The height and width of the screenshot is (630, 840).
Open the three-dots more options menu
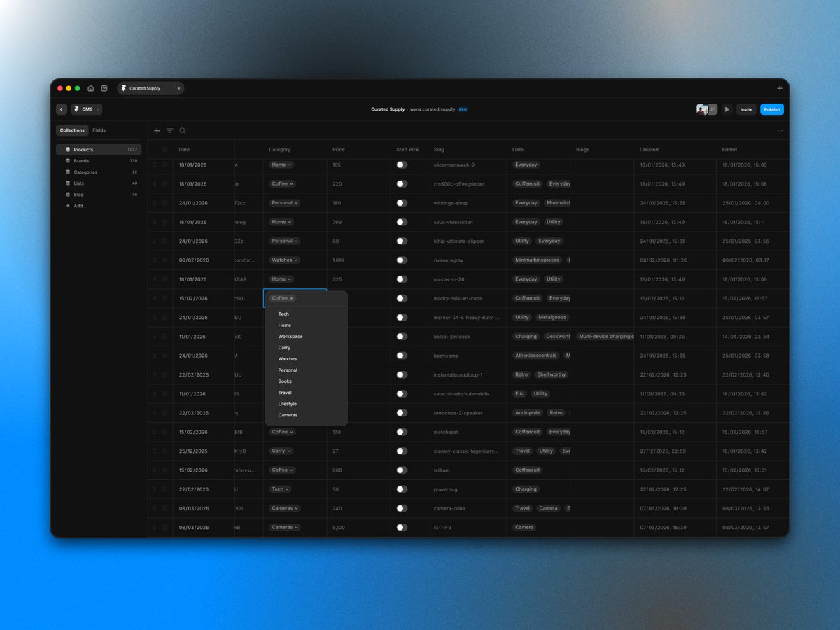(x=780, y=130)
